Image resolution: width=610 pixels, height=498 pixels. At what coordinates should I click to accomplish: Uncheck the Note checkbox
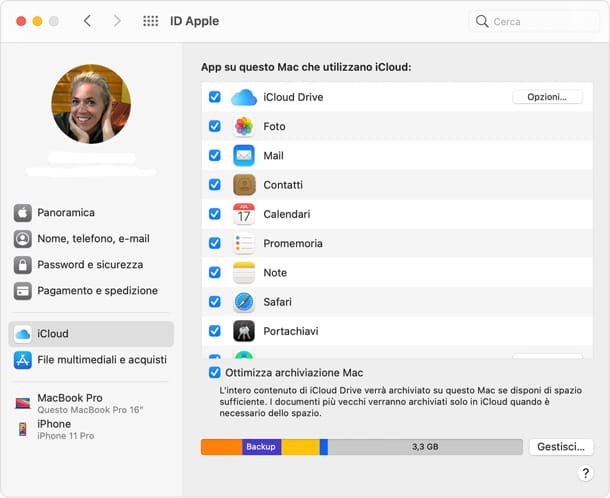215,272
